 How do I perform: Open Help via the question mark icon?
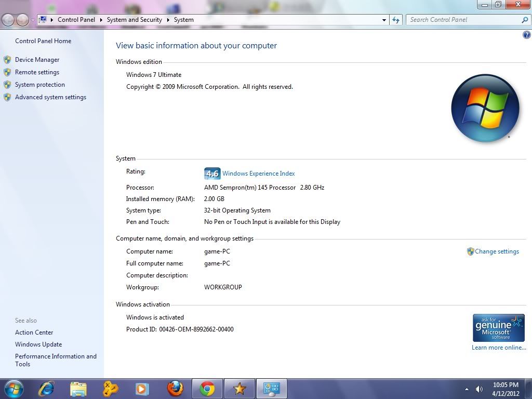tap(527, 35)
